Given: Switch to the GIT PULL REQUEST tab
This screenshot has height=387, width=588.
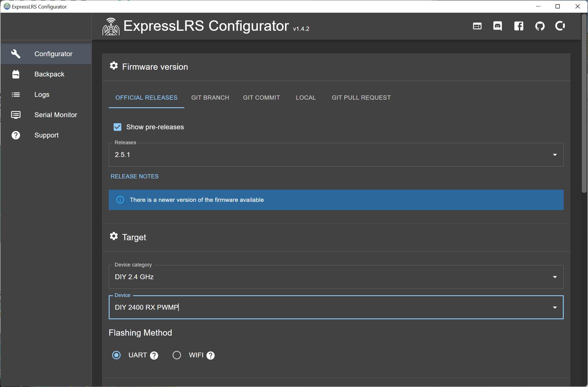Looking at the screenshot, I should (x=361, y=98).
